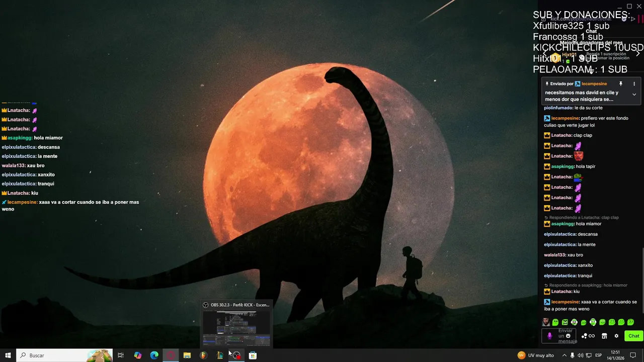Expand the pinned message from lecampesine
The width and height of the screenshot is (644, 362).
[634, 95]
